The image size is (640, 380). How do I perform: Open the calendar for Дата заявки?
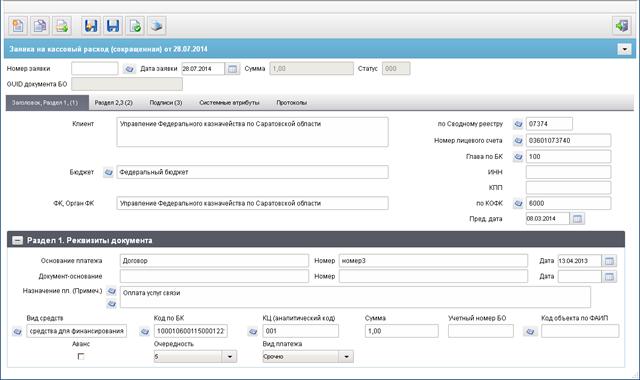click(x=233, y=69)
